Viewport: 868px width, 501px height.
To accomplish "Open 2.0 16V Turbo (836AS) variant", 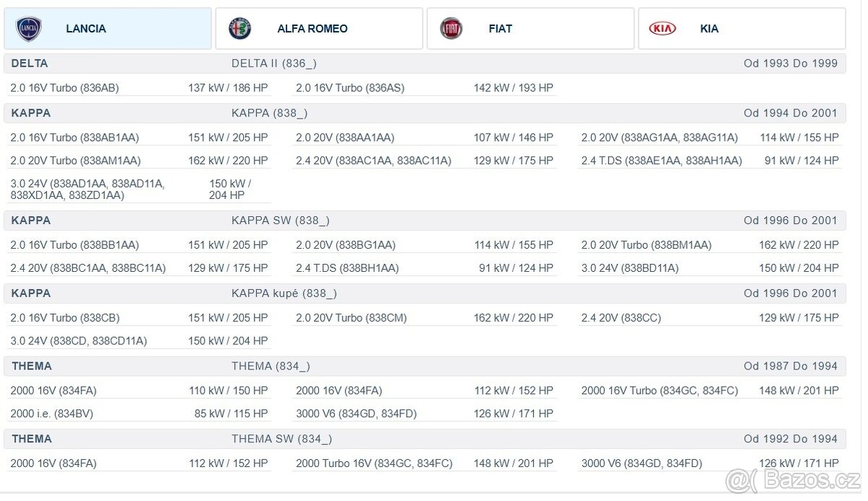I will click(350, 88).
